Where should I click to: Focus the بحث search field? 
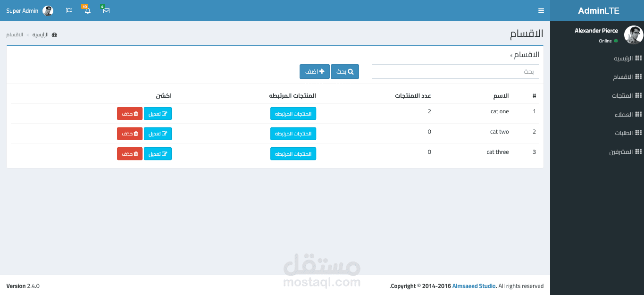coord(455,72)
